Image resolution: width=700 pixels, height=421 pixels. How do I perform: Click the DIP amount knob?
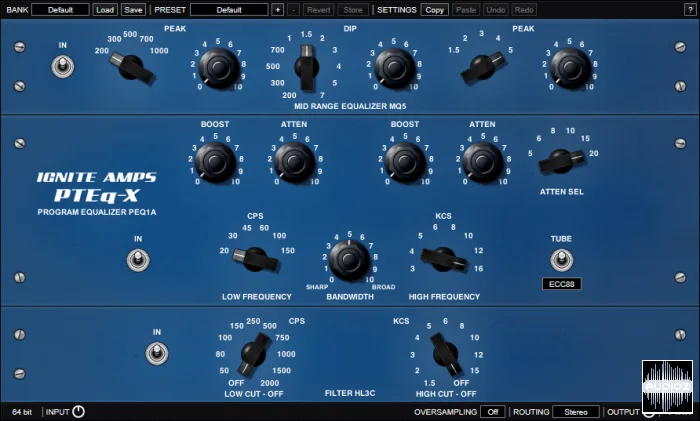[395, 68]
